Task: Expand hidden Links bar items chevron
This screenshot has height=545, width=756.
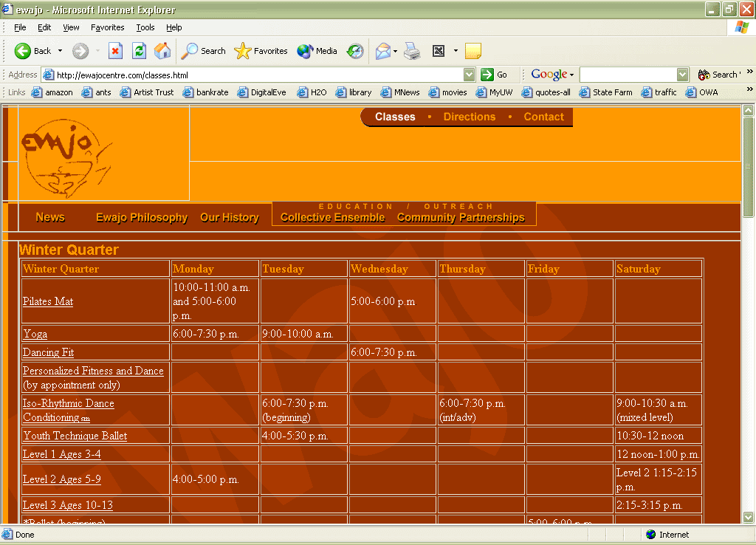Action: tap(750, 89)
